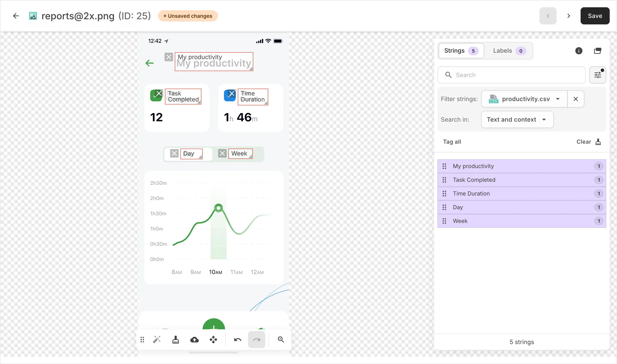Remove the Task Completed tag box
Viewport: 617px width, 364px height.
[159, 93]
